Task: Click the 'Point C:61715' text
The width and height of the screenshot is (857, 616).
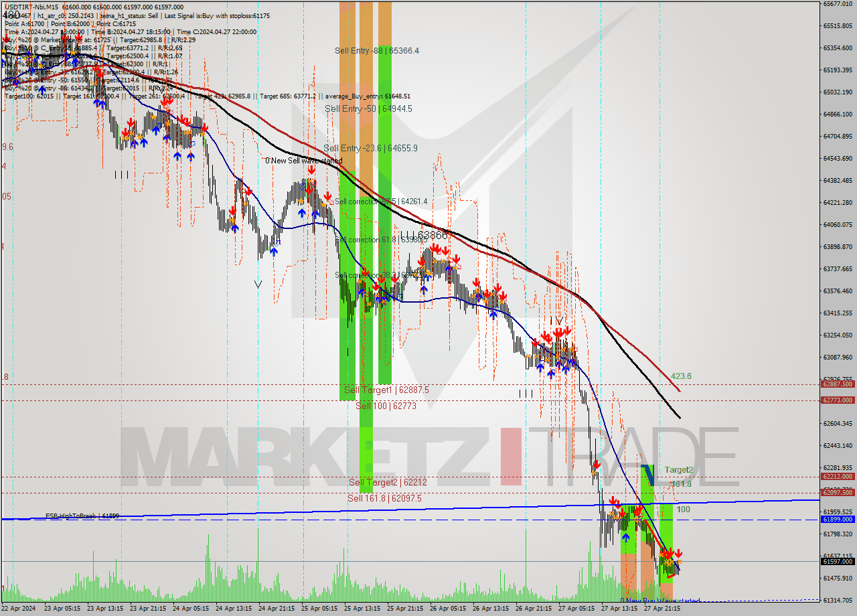Action: [x=116, y=23]
